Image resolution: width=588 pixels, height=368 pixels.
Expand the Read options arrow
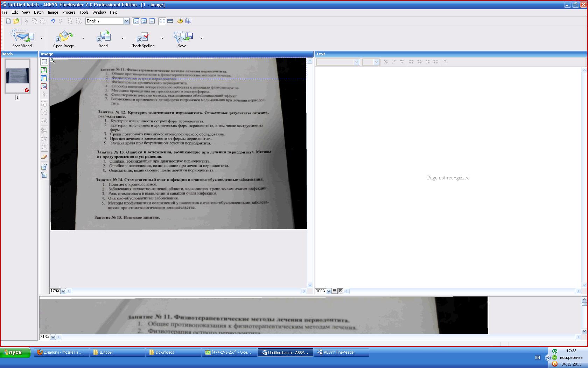click(122, 38)
